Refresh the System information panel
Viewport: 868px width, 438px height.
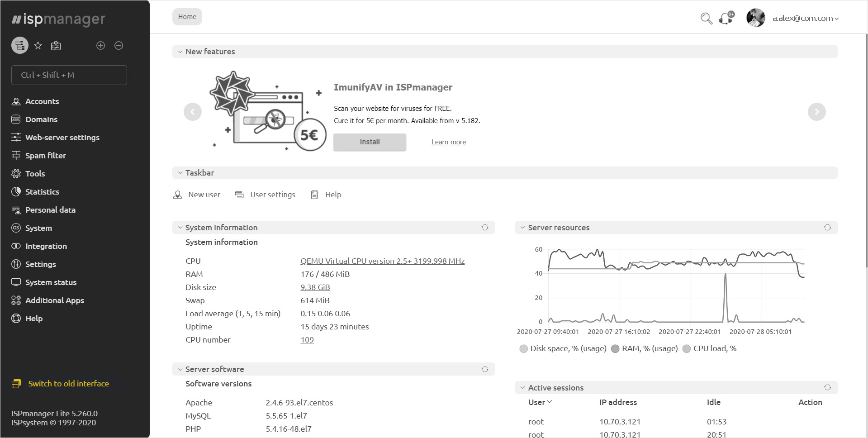click(x=485, y=228)
